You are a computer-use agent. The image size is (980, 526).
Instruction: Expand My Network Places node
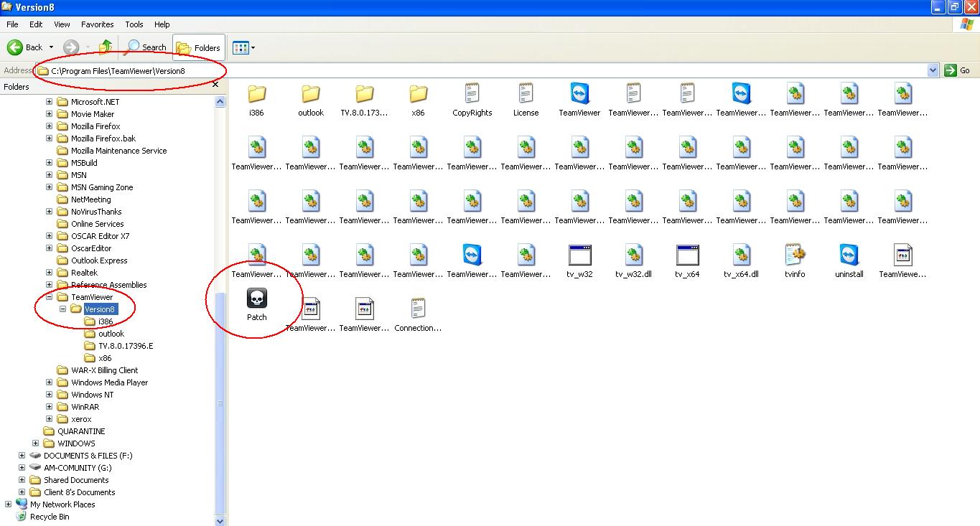pos(8,504)
